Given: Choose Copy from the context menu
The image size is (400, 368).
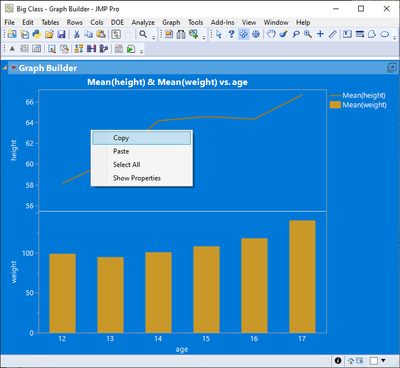Looking at the screenshot, I should [x=142, y=138].
